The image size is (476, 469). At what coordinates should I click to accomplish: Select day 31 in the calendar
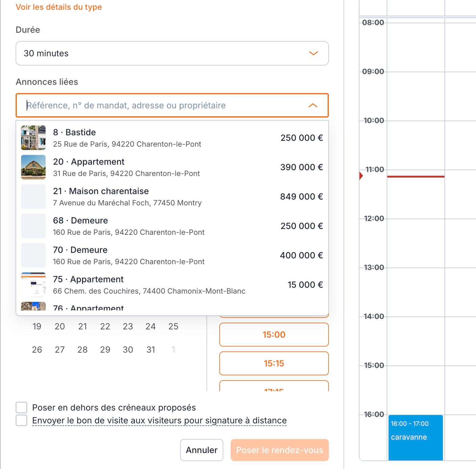click(151, 350)
